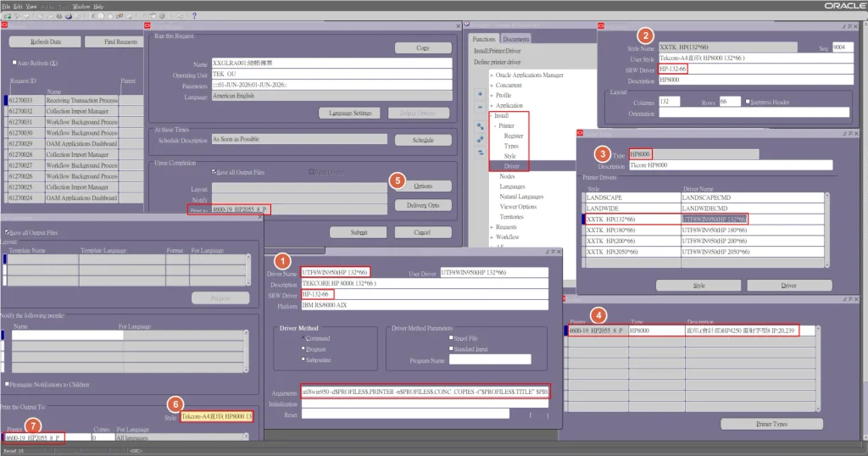The height and width of the screenshot is (456, 868).
Task: Click the Edit Field toolbar icon
Action: pos(143,17)
